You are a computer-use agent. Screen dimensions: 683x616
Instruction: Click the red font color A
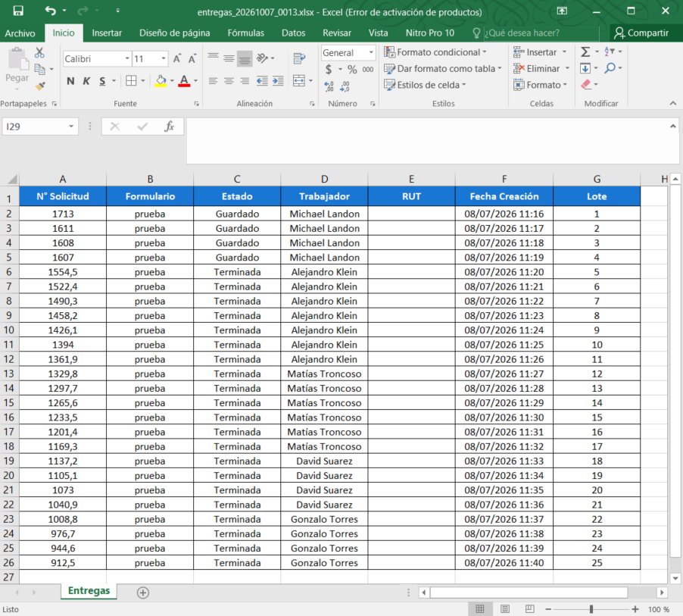pos(184,81)
